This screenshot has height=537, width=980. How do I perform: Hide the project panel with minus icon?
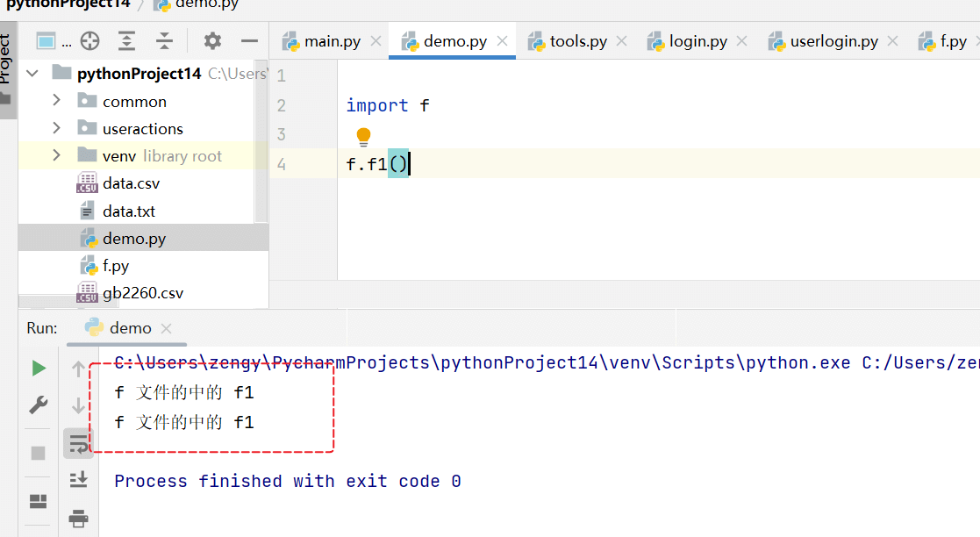pos(249,41)
